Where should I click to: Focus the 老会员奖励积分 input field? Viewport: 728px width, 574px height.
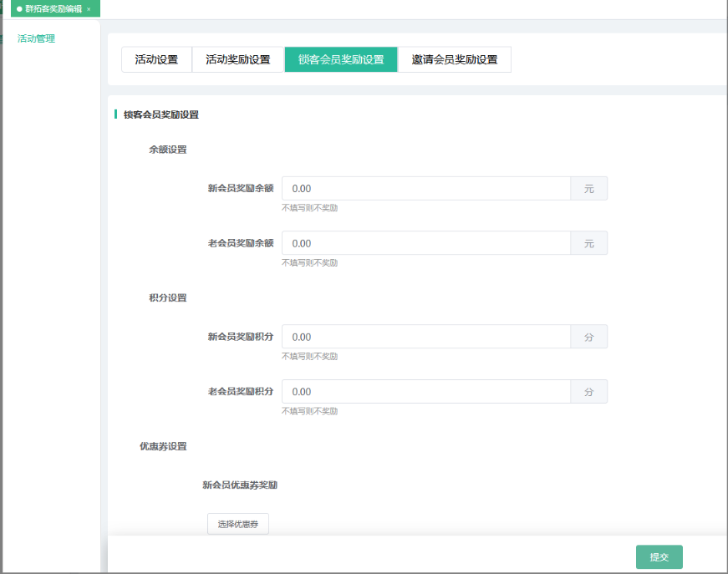coord(426,392)
